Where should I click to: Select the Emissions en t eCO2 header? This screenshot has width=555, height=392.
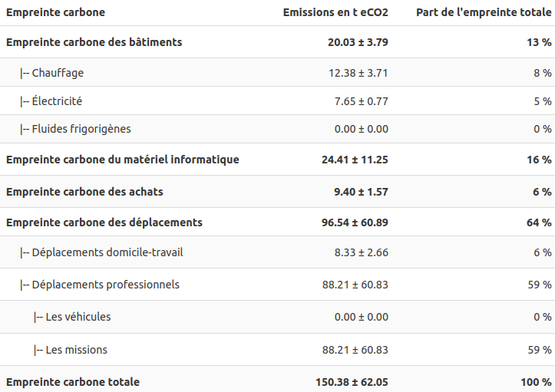click(335, 12)
